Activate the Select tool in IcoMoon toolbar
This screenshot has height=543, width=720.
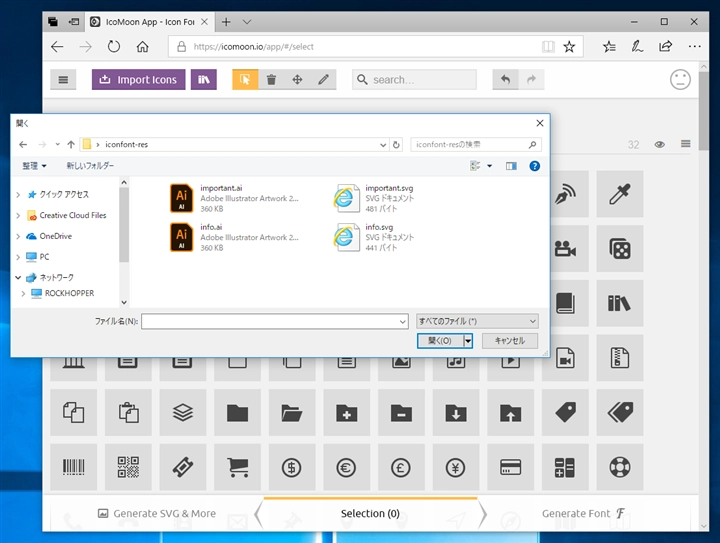point(245,79)
